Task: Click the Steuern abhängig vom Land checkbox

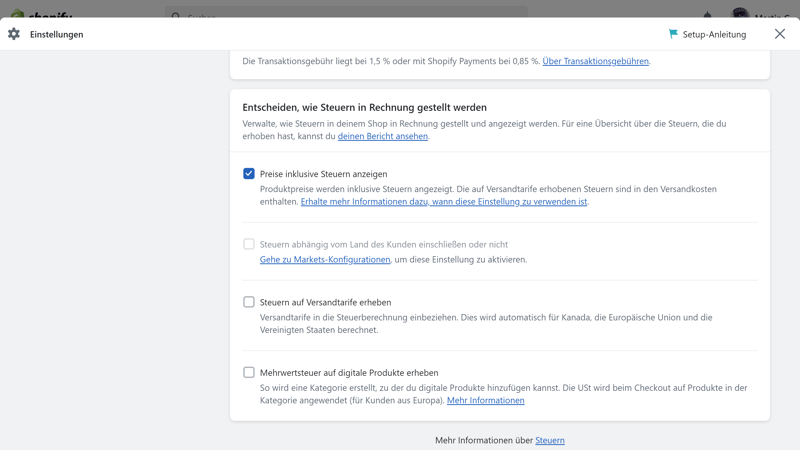Action: (x=249, y=244)
